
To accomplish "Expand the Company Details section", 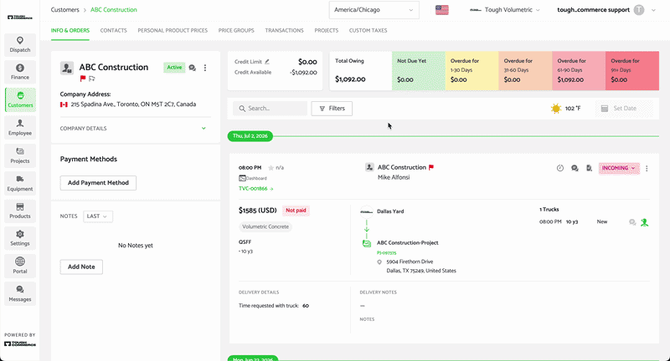I will click(133, 128).
